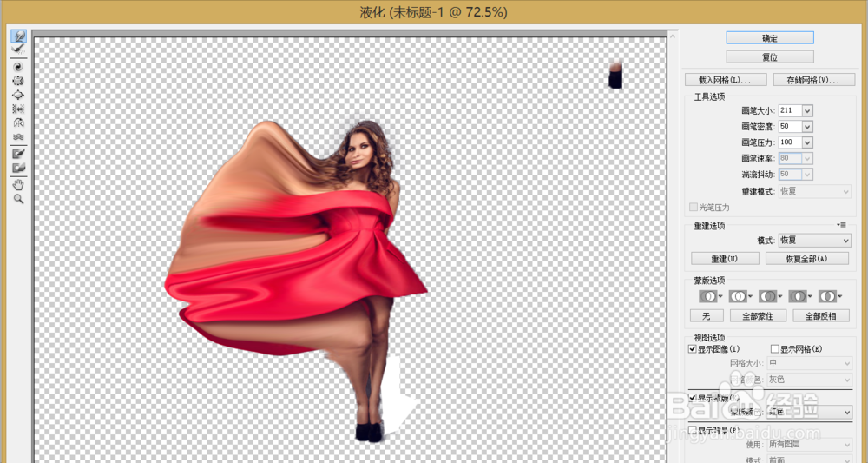Click the 画笔压力 value field 100

(789, 142)
